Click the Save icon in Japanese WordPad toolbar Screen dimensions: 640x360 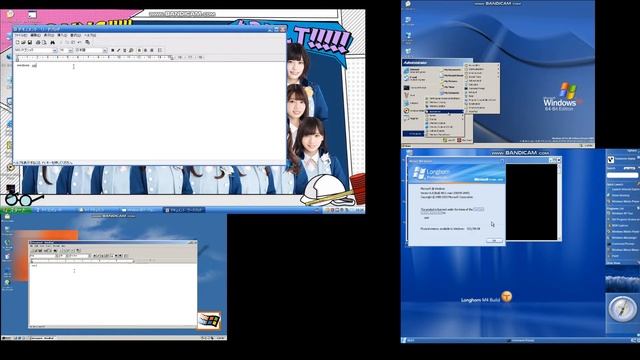[x=29, y=42]
